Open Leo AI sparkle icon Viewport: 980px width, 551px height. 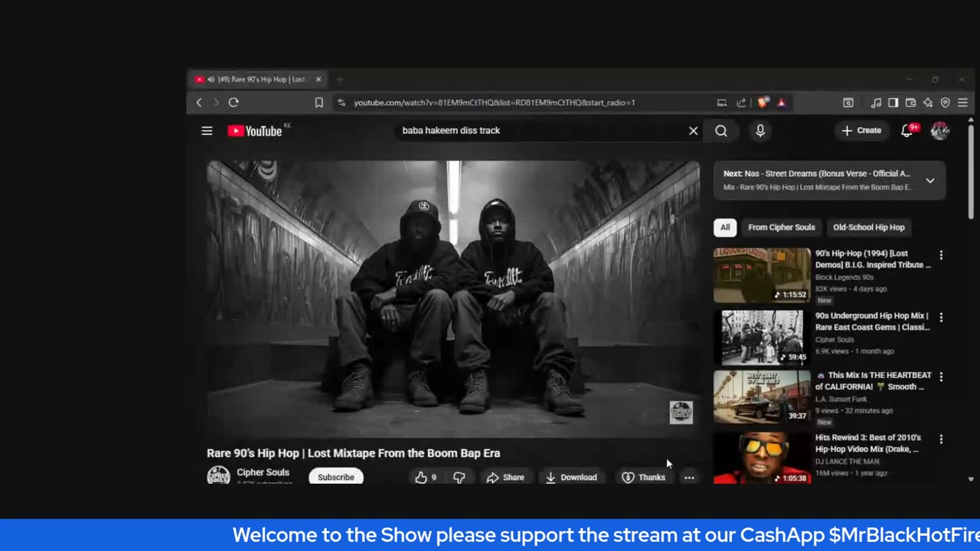pos(928,103)
